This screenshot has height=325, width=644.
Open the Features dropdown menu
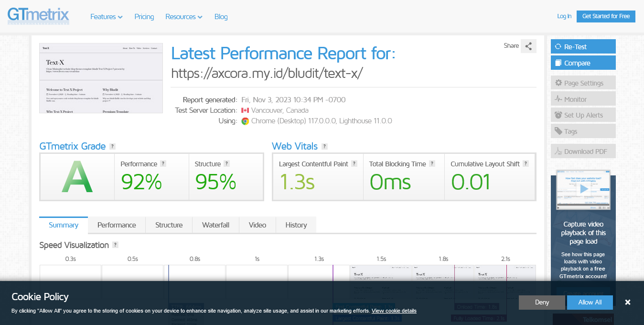[107, 17]
